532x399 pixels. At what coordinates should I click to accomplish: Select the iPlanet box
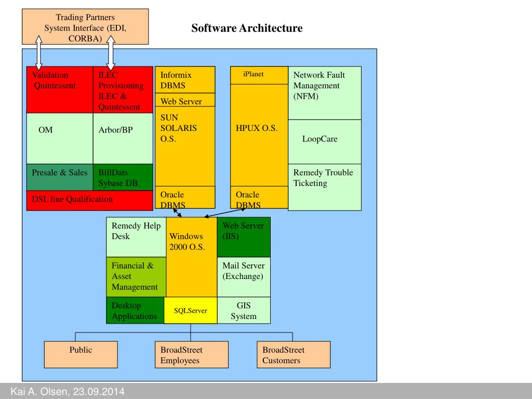259,75
